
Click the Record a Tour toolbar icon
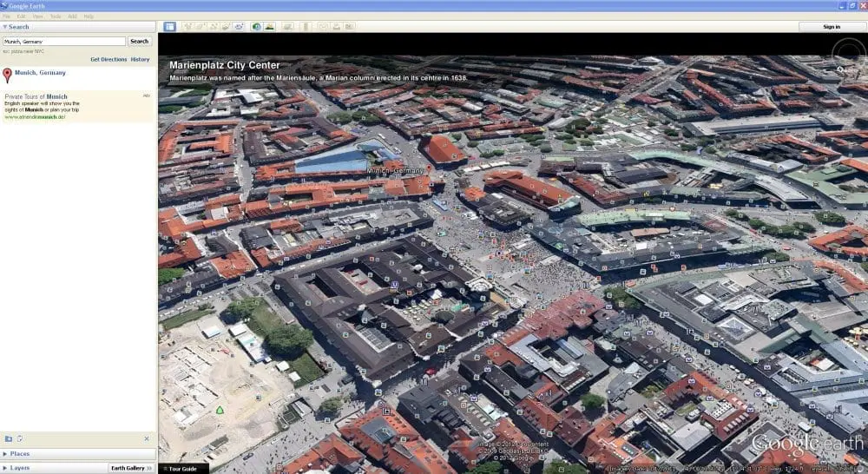(239, 27)
